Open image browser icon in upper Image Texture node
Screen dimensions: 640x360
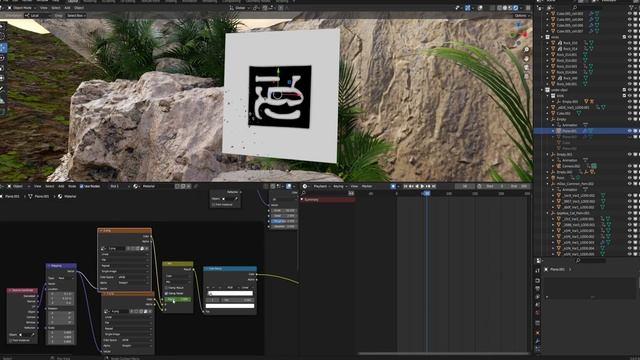pyautogui.click(x=104, y=248)
